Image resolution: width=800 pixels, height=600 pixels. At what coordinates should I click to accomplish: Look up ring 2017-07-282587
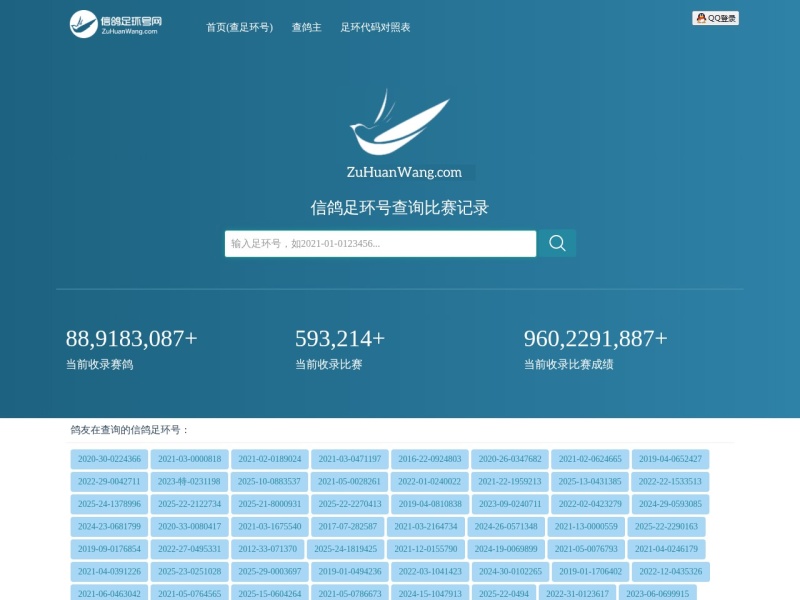(347, 527)
